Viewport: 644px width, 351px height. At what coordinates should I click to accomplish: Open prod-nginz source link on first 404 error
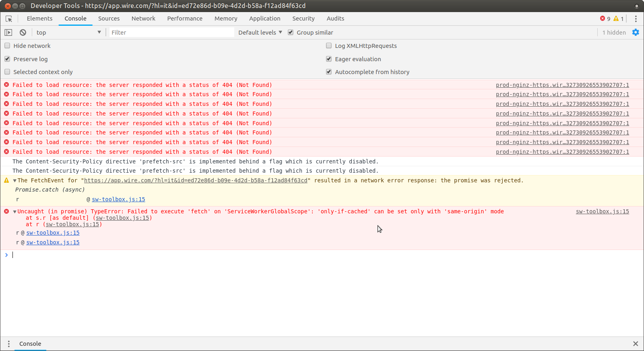562,85
